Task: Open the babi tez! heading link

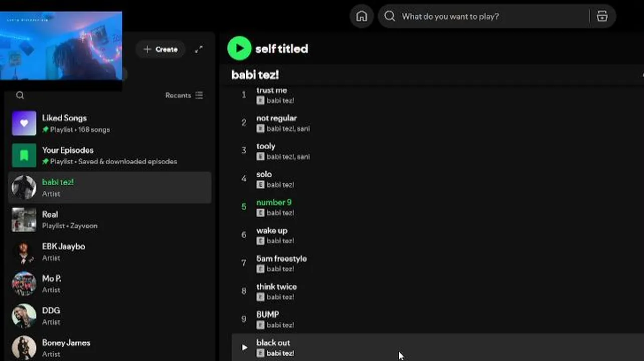Action: [x=255, y=75]
